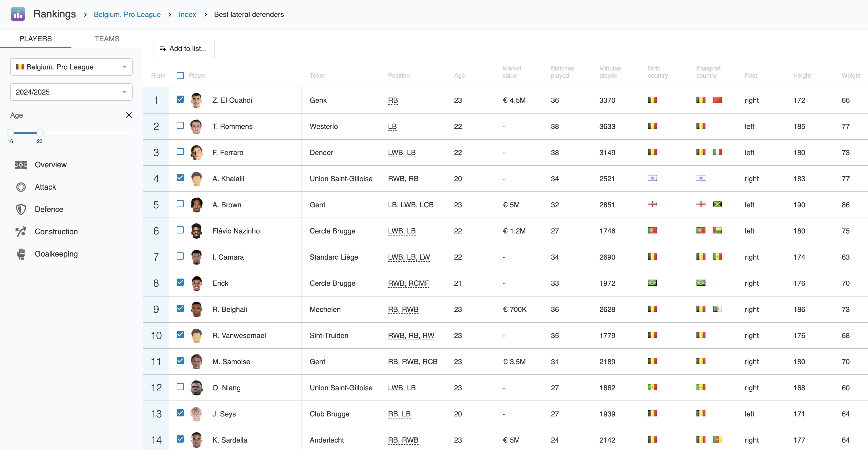Check the box for T. Rommens
The height and width of the screenshot is (450, 868).
coord(180,126)
